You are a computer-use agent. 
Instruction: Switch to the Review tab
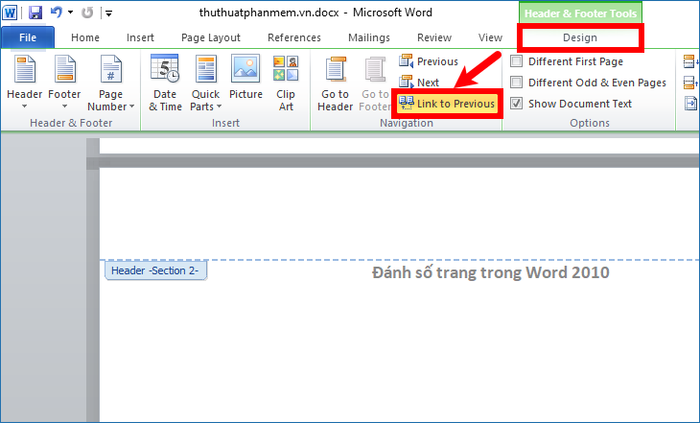pyautogui.click(x=434, y=37)
